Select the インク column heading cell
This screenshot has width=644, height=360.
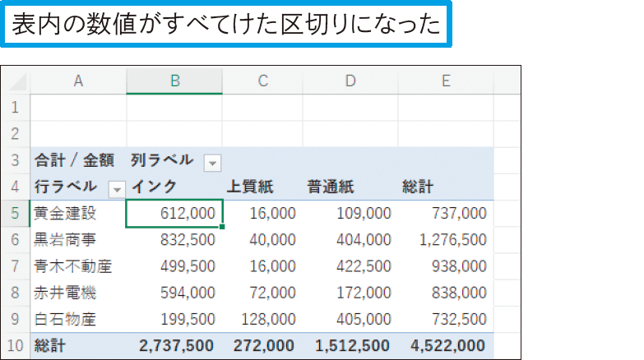click(174, 187)
